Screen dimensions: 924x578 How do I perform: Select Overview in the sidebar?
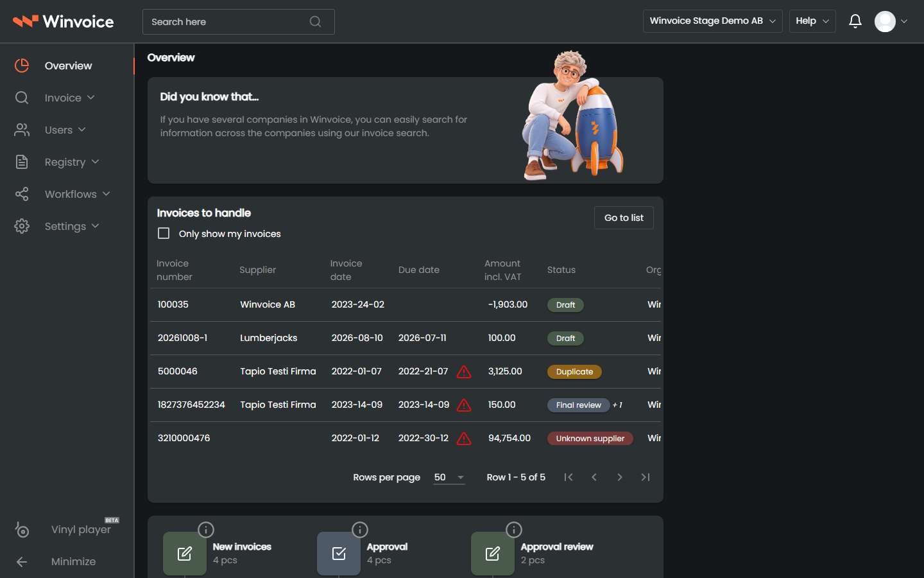coord(67,66)
